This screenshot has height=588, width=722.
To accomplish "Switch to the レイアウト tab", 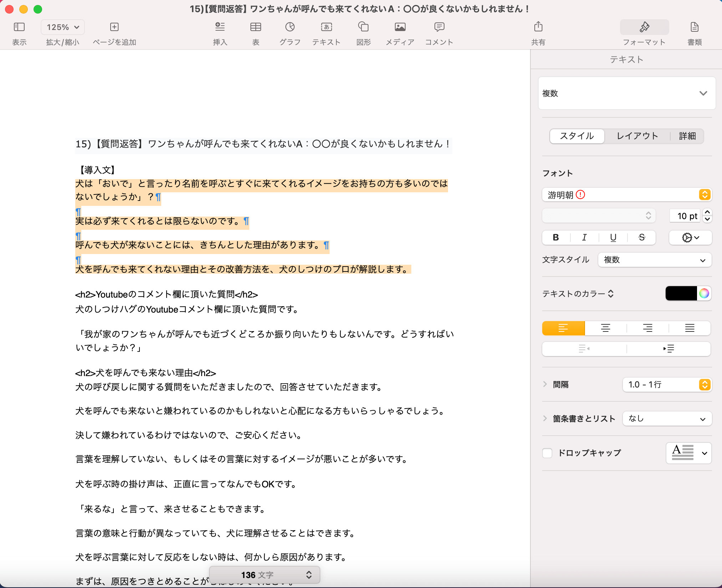I will pyautogui.click(x=637, y=136).
